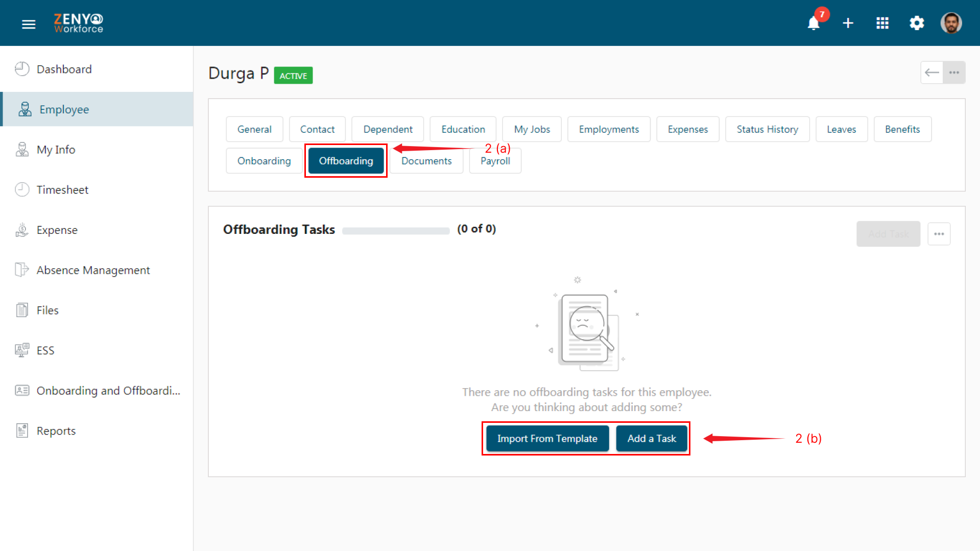
Task: Open the ESS section
Action: (97, 350)
